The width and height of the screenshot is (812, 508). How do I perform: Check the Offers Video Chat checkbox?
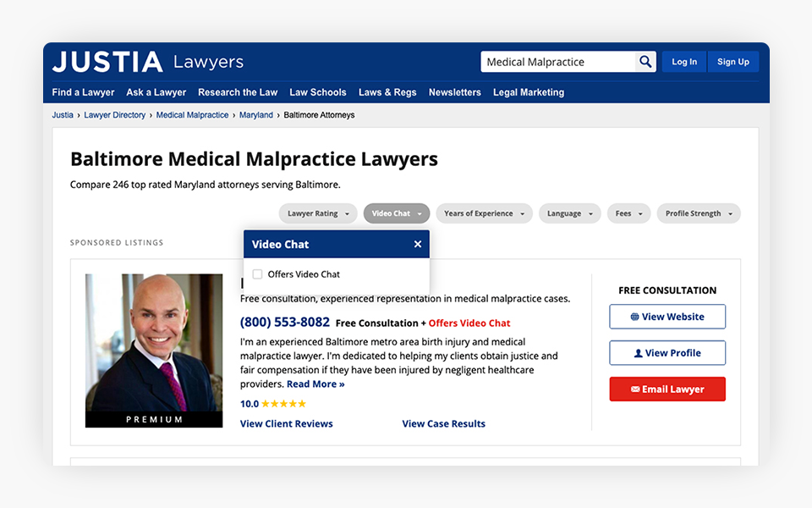coord(258,274)
